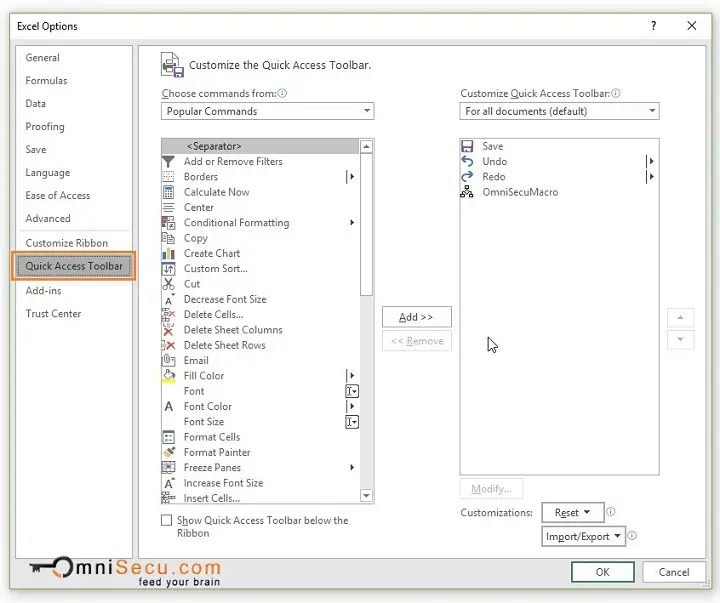Select the <Separator> list entry
The image size is (720, 603).
(x=260, y=147)
